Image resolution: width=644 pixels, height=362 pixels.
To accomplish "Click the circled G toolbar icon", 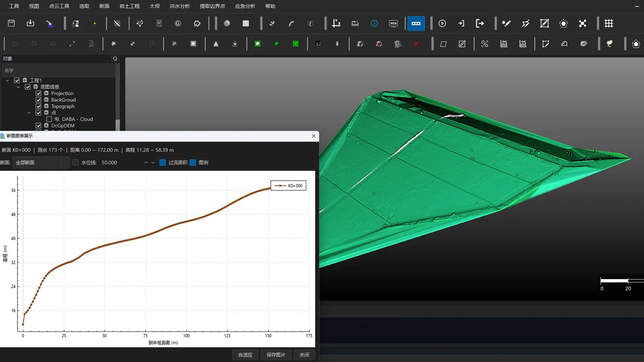I will [x=178, y=23].
